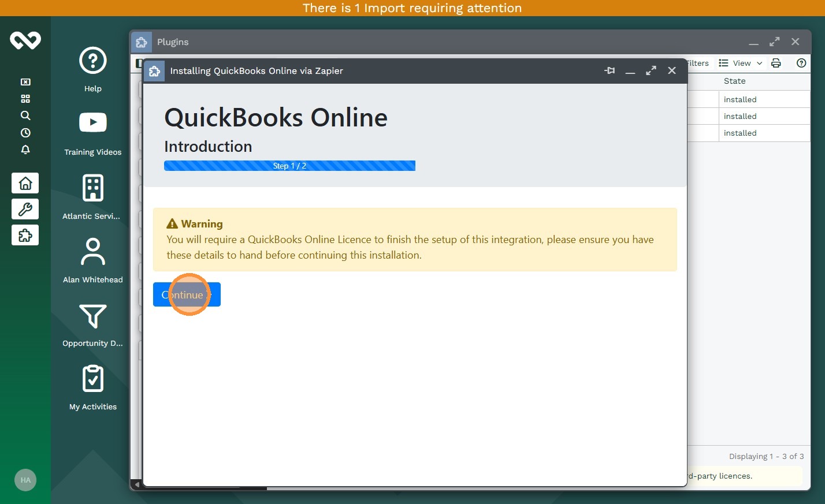Open the wrench settings icon
The height and width of the screenshot is (504, 825).
pyautogui.click(x=25, y=209)
